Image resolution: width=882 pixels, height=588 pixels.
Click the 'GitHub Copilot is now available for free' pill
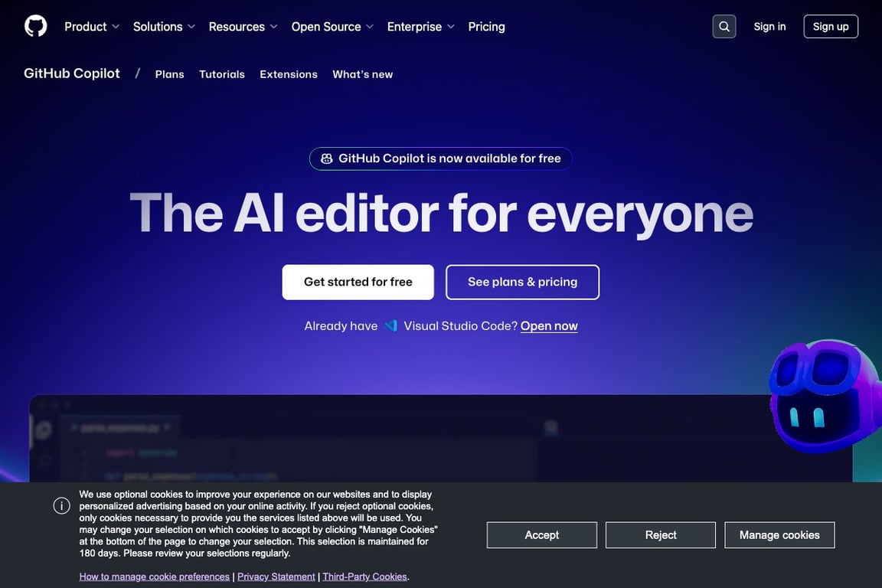(440, 158)
